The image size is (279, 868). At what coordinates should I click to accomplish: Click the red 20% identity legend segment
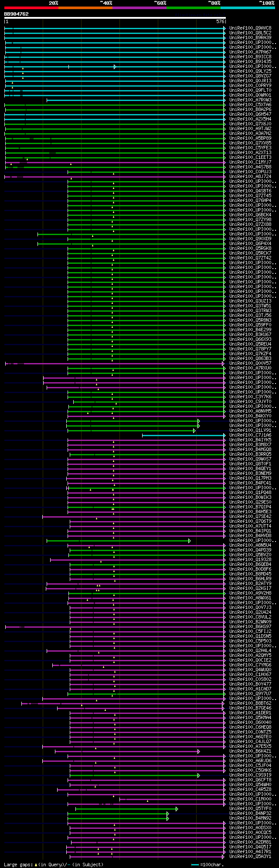click(31, 8)
